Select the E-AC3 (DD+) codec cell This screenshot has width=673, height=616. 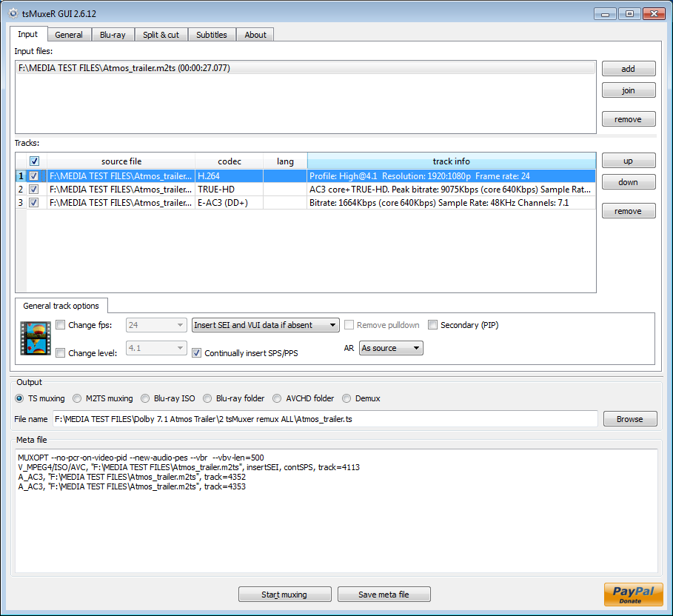[x=230, y=203]
